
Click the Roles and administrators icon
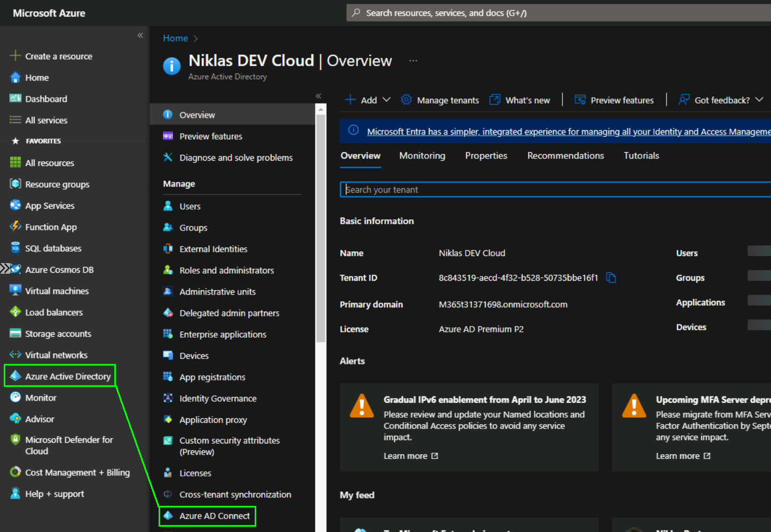(168, 270)
